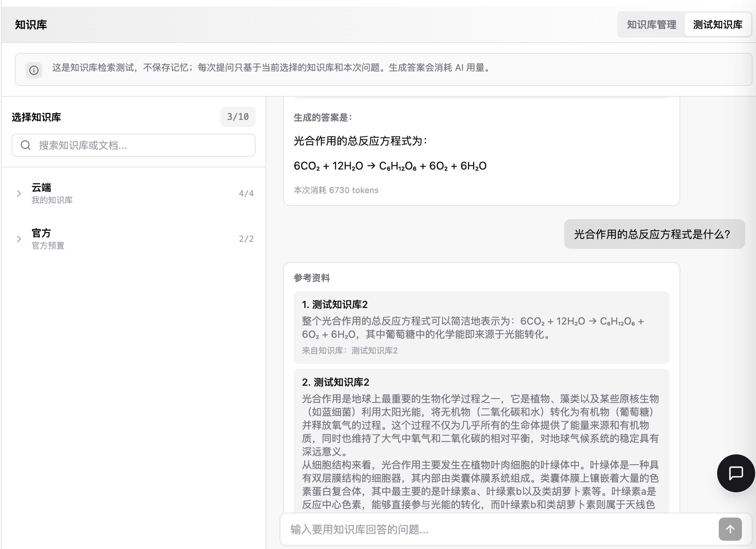Open the reference card 1. 测试知识库2
This screenshot has height=549, width=756.
[x=481, y=327]
